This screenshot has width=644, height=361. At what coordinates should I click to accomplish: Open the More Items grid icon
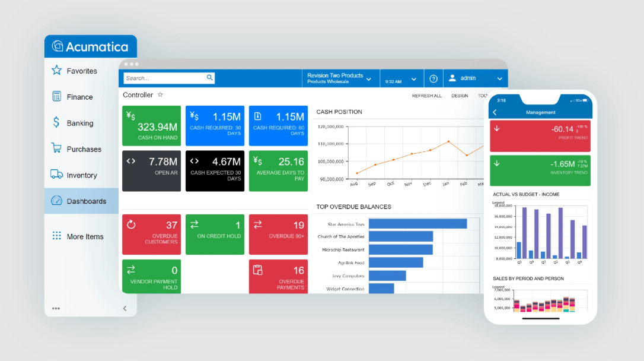point(57,236)
